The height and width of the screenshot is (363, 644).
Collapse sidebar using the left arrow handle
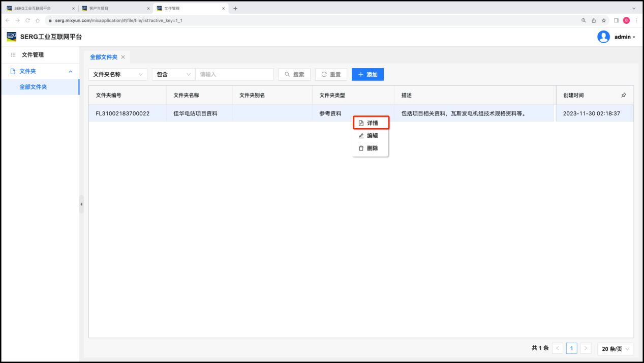(81, 204)
